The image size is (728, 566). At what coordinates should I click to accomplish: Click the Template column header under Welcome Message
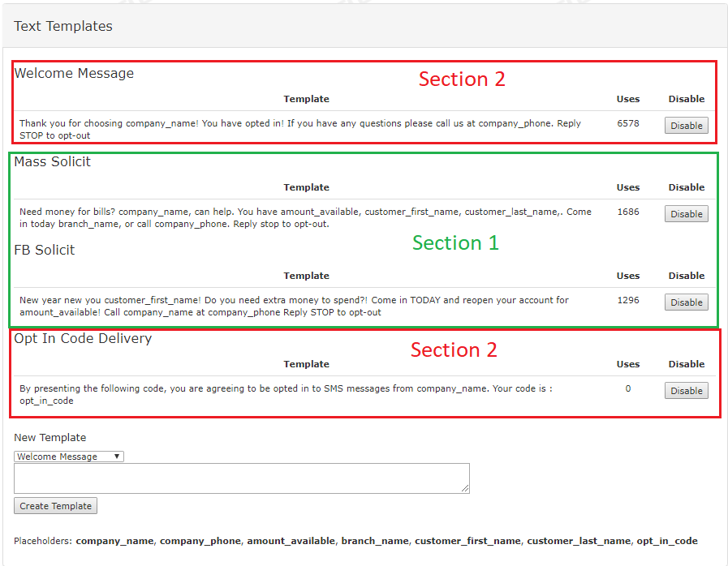(x=307, y=99)
